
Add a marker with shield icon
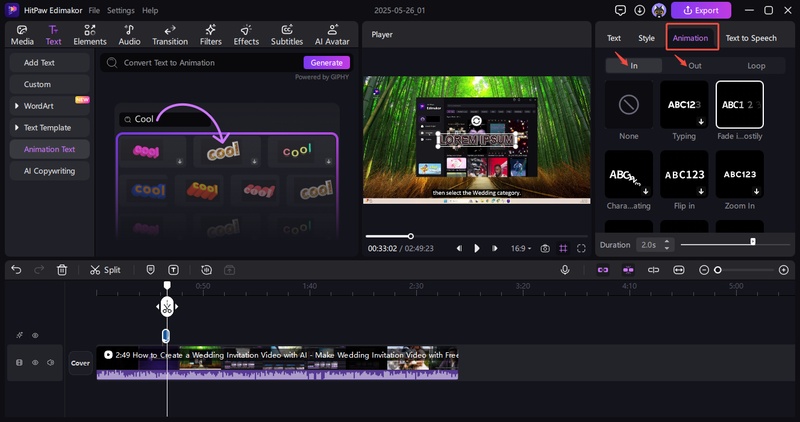tap(151, 269)
